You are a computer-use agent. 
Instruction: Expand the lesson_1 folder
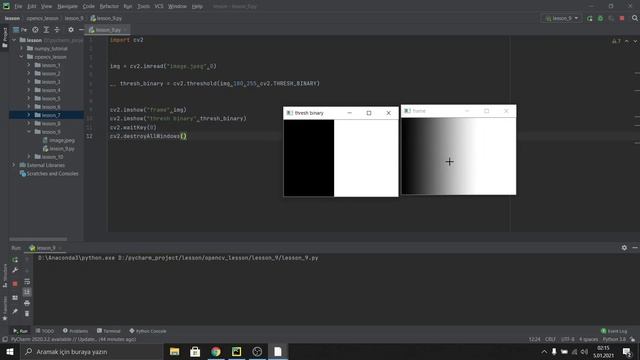tap(29, 65)
